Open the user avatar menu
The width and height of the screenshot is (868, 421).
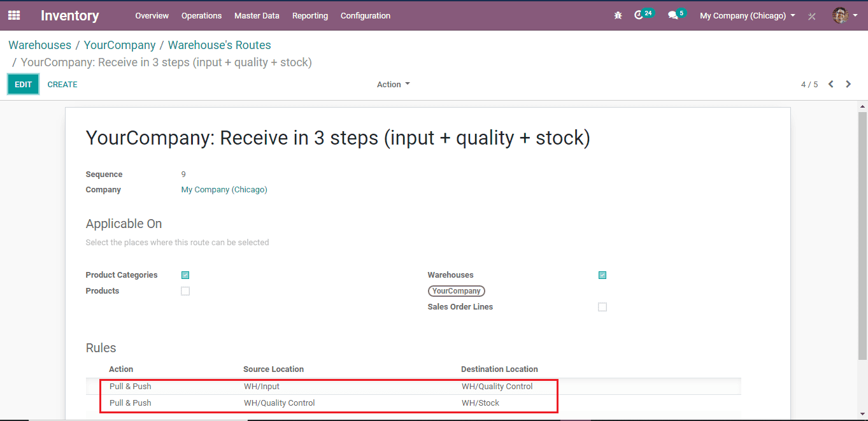(x=841, y=15)
